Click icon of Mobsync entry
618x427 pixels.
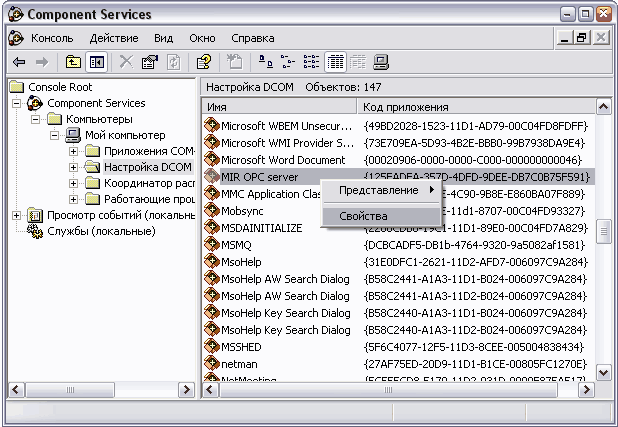point(212,211)
